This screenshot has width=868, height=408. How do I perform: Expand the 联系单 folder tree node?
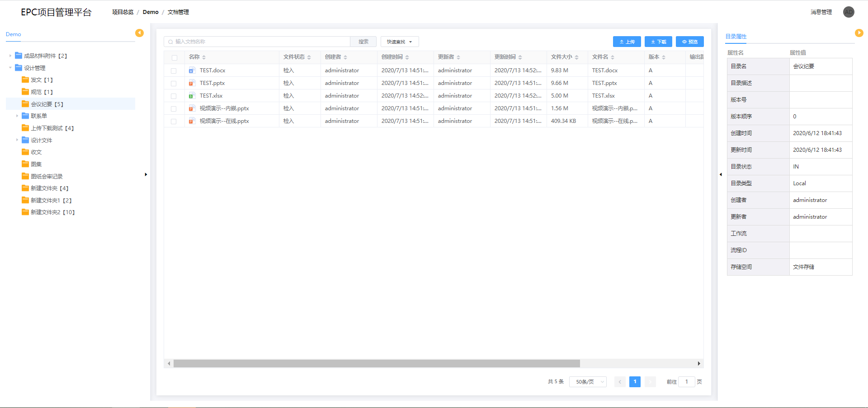click(17, 116)
